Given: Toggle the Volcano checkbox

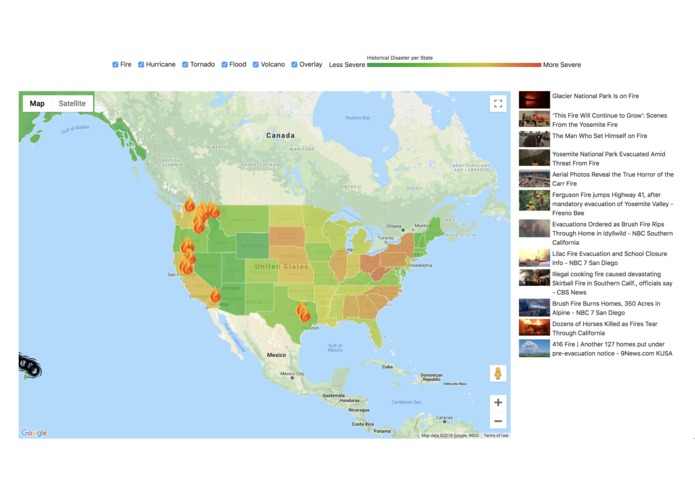Looking at the screenshot, I should [x=256, y=65].
